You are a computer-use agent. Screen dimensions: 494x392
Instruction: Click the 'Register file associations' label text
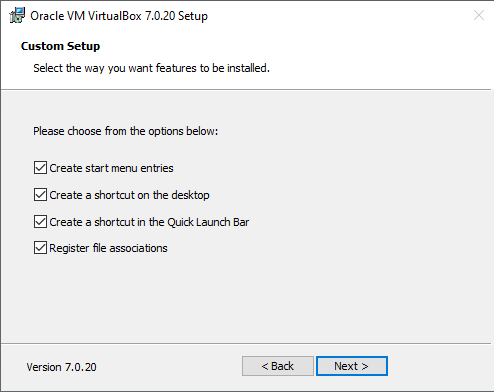(108, 248)
